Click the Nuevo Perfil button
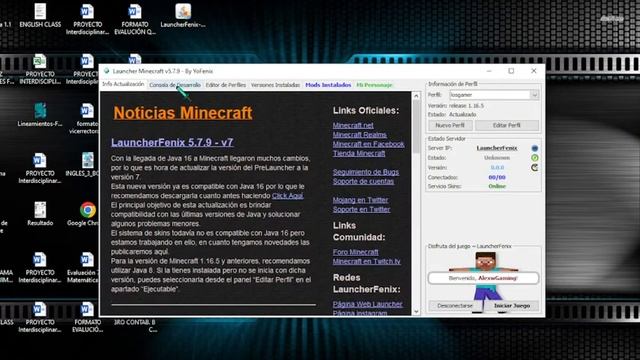The width and height of the screenshot is (640, 360). click(x=450, y=125)
